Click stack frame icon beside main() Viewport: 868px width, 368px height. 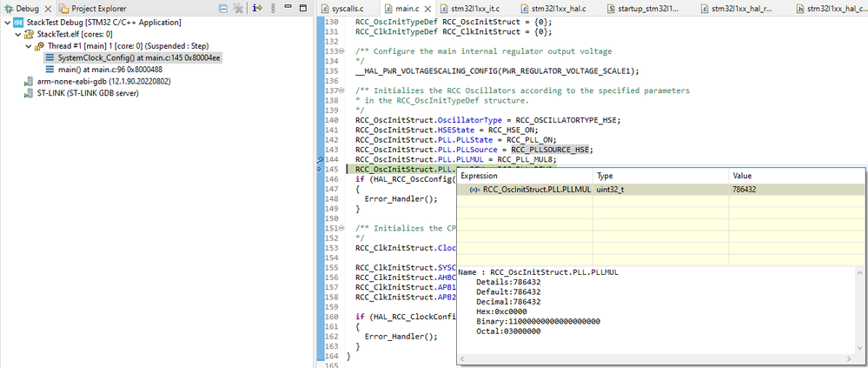tap(50, 70)
